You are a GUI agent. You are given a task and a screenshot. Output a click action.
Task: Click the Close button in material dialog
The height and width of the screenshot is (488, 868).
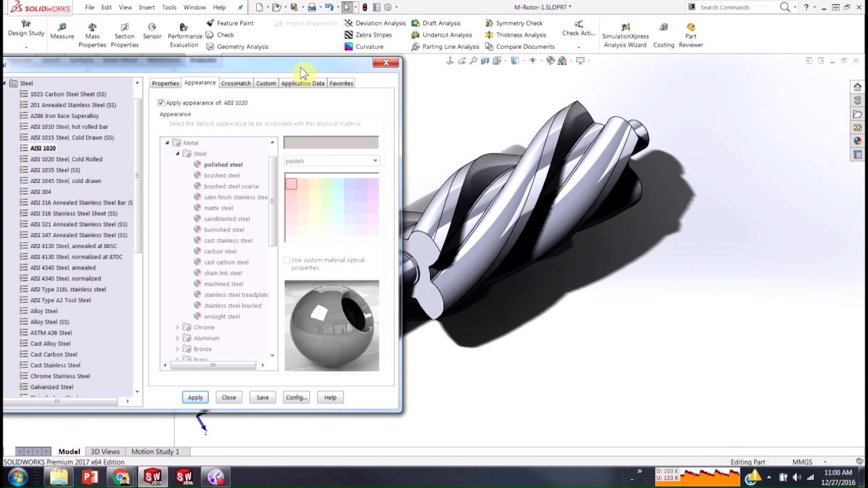coord(229,397)
